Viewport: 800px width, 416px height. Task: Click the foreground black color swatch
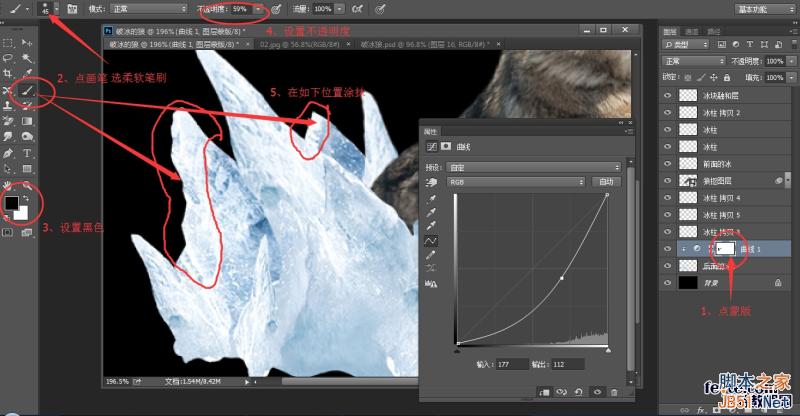[x=11, y=203]
